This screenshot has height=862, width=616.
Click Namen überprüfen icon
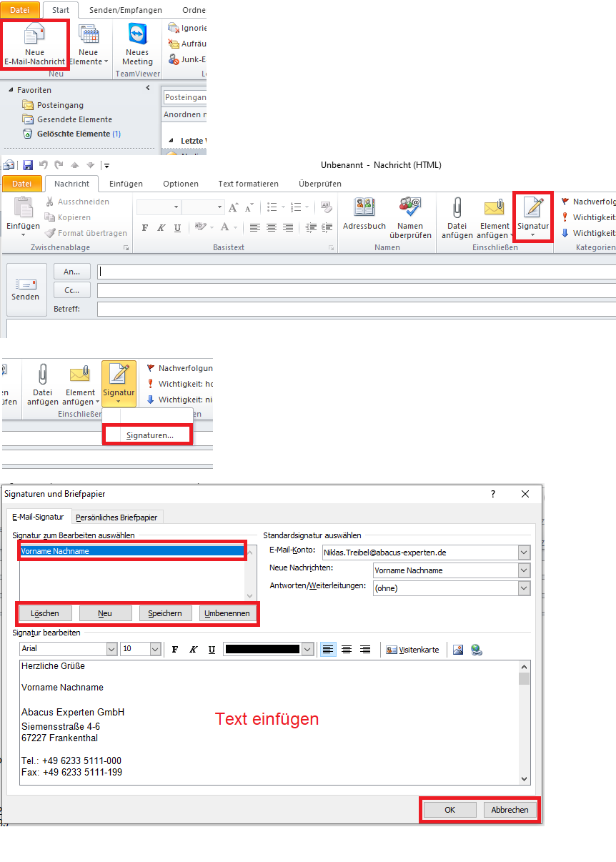(410, 208)
